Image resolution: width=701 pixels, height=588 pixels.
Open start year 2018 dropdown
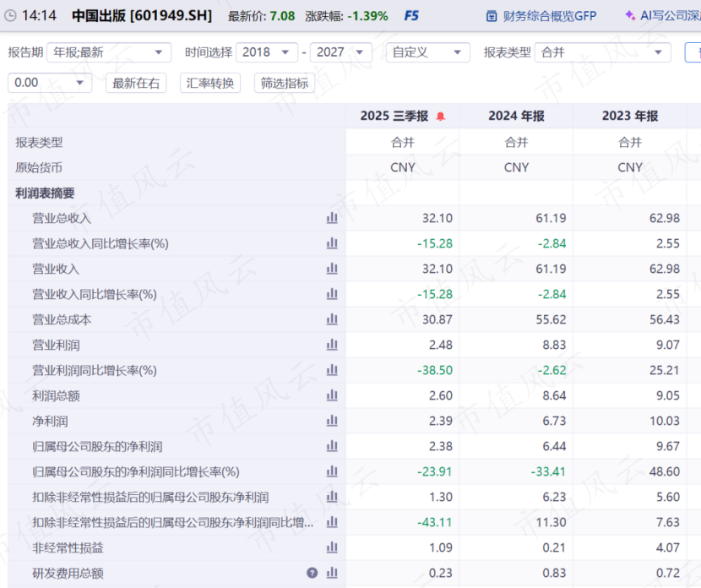(x=266, y=52)
